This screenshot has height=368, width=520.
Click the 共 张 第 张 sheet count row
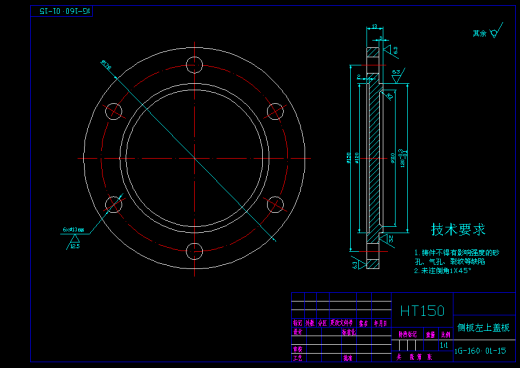[414, 357]
